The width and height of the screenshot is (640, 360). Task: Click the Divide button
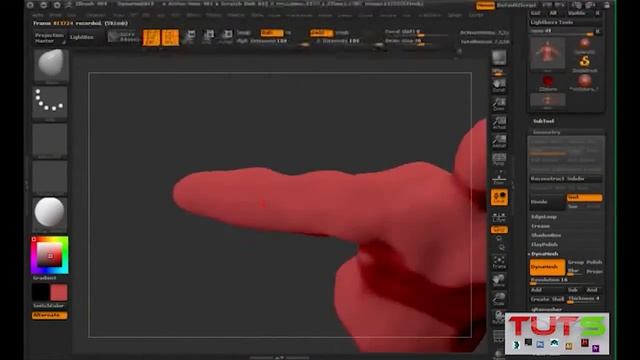point(547,202)
